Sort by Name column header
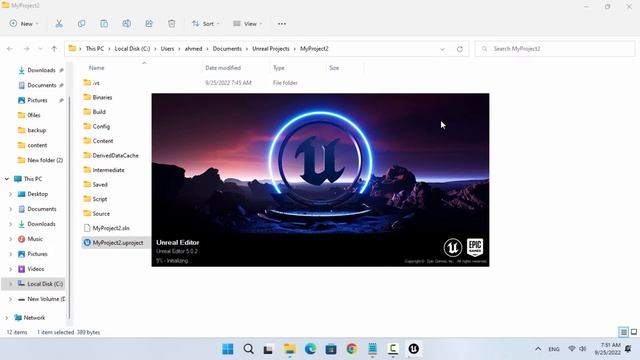The width and height of the screenshot is (640, 360). coord(96,68)
